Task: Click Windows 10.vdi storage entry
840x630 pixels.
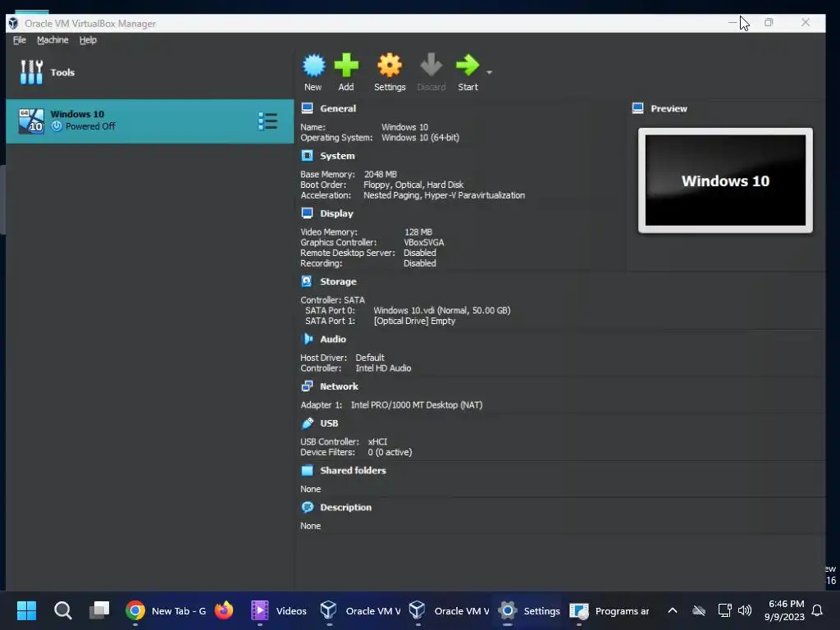Action: pos(442,311)
